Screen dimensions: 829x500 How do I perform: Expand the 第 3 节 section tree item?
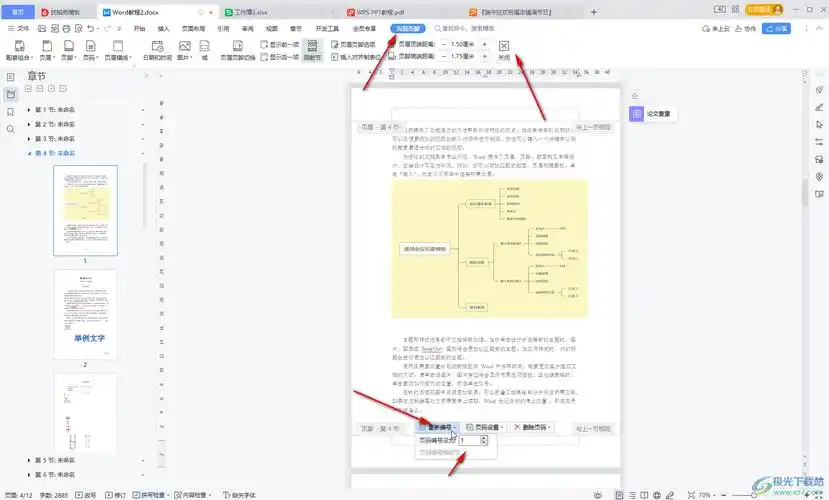pos(29,138)
